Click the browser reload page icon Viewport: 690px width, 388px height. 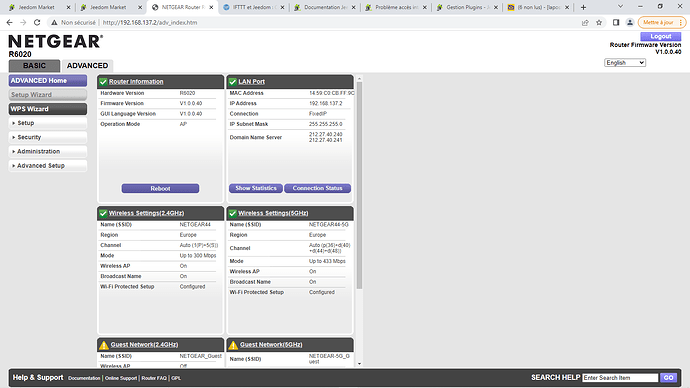click(37, 22)
